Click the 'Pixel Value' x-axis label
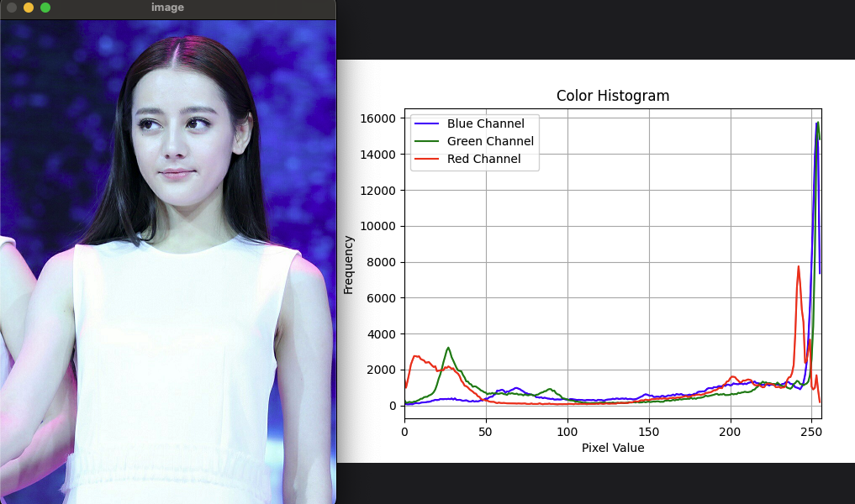This screenshot has width=855, height=504. pos(613,449)
